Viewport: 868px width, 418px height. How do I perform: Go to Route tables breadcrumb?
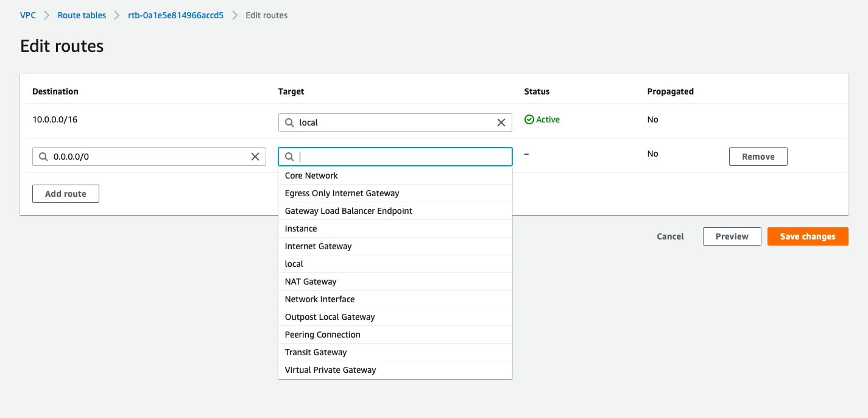pos(82,15)
